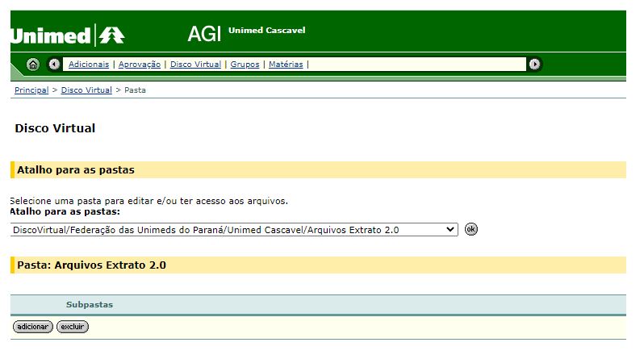Go to home via house icon
Image resolution: width=644 pixels, height=359 pixels.
(33, 65)
